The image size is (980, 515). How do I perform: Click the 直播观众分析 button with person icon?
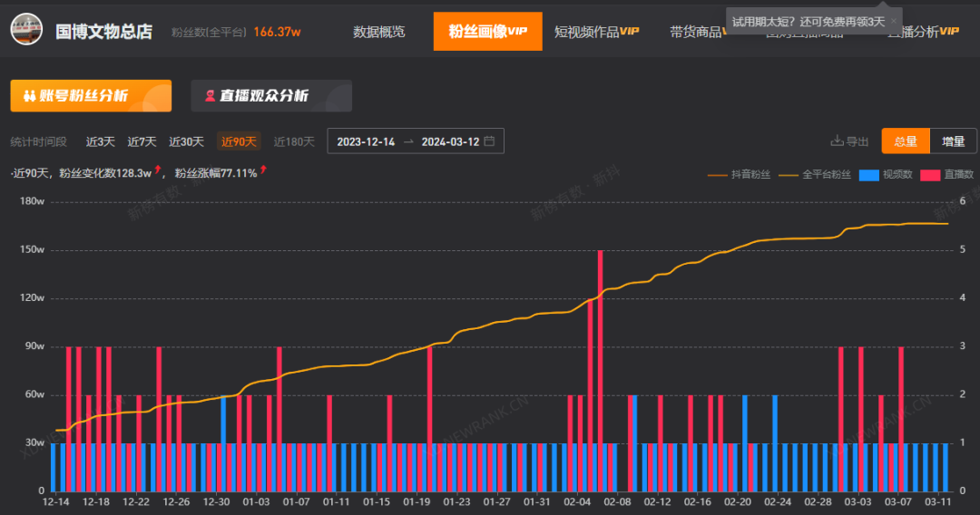coord(271,95)
